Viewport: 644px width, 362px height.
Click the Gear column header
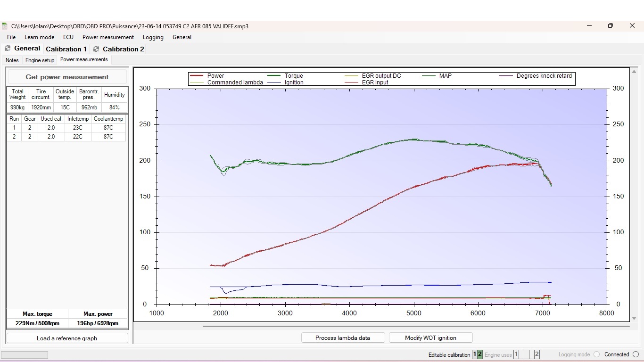pyautogui.click(x=30, y=119)
